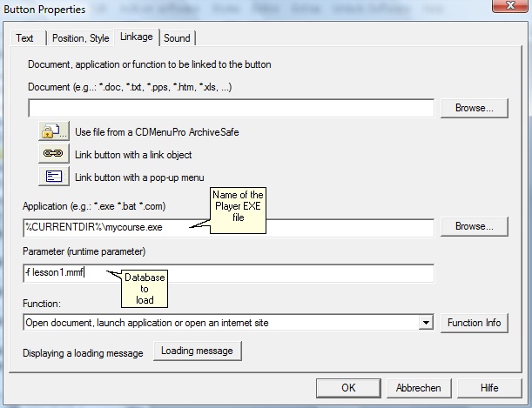Switch to the Text tab
The image size is (532, 408).
[x=25, y=38]
